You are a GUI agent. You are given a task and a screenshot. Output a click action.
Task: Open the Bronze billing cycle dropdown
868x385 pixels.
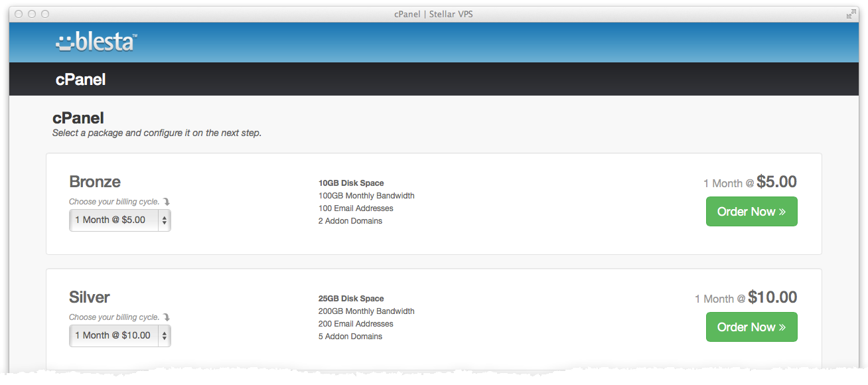tap(119, 220)
